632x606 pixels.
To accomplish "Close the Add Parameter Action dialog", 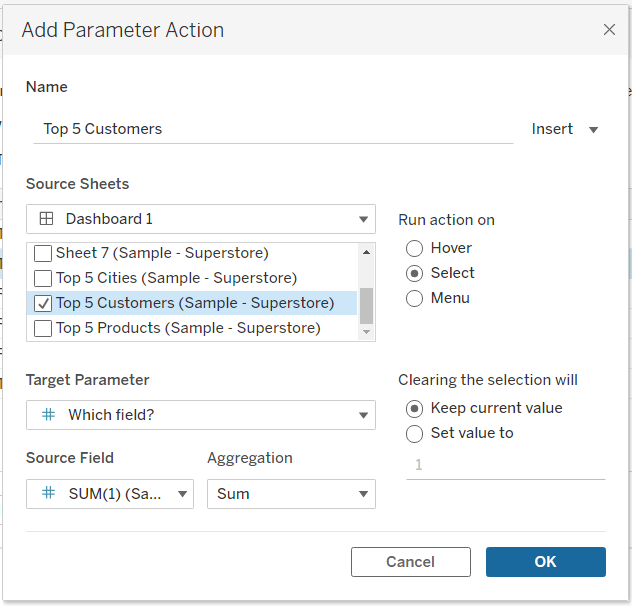I will tap(609, 30).
